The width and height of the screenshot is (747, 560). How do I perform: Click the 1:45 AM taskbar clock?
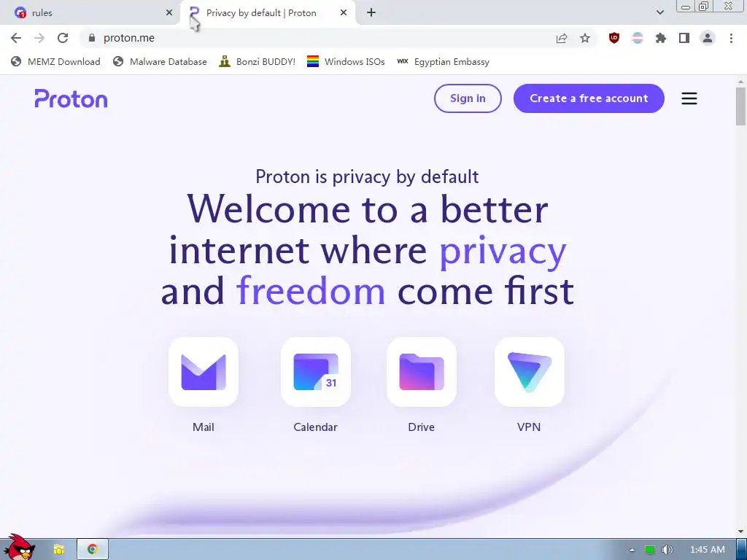tap(707, 550)
